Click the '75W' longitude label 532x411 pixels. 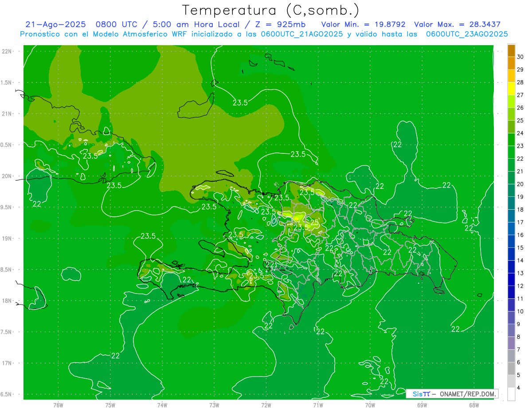110,405
